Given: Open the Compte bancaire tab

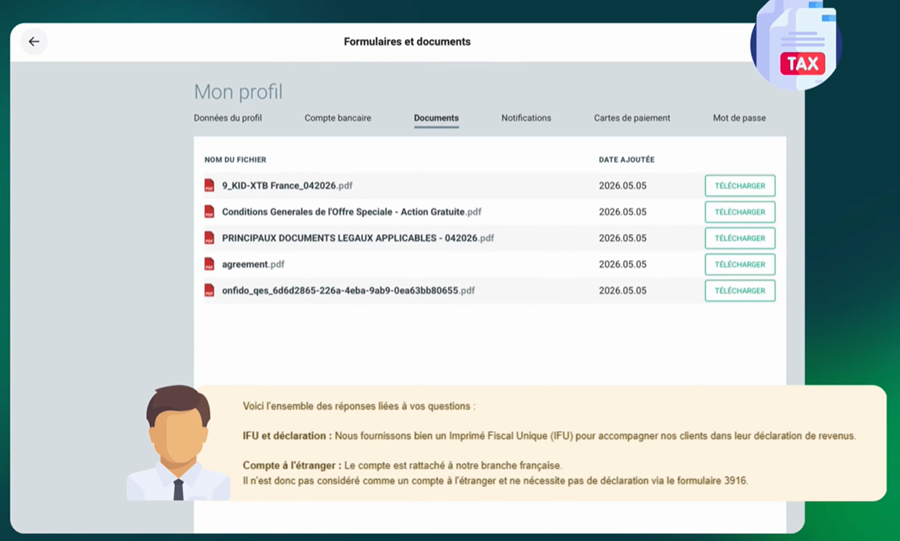Looking at the screenshot, I should 338,118.
